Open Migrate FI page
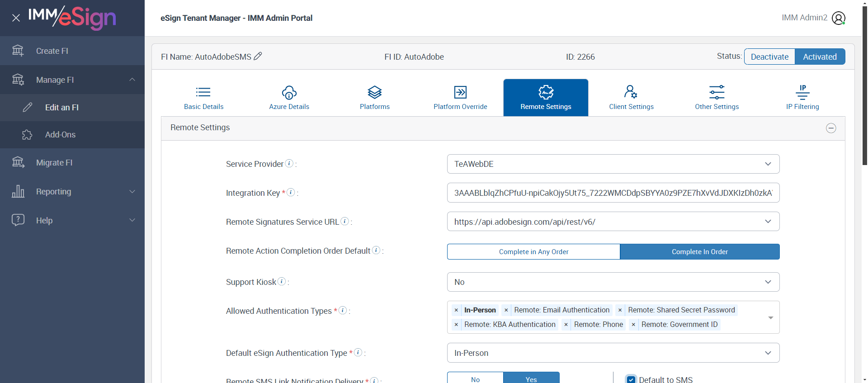Image resolution: width=868 pixels, height=383 pixels. tap(72, 163)
